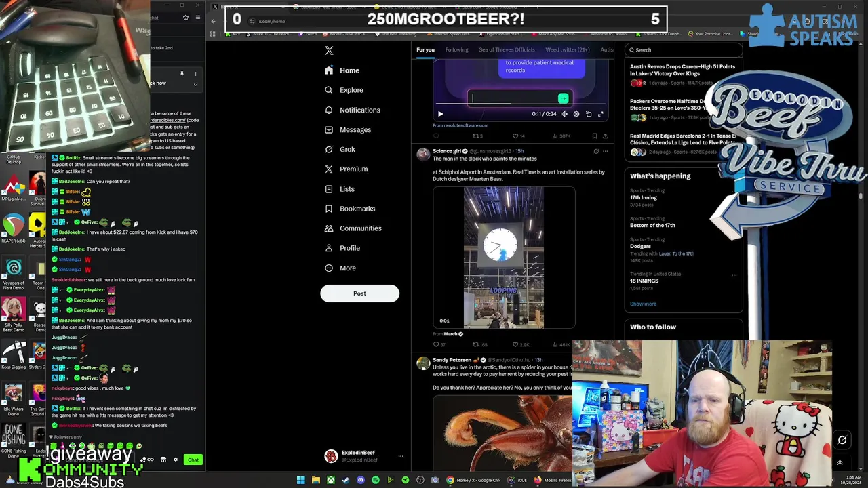The width and height of the screenshot is (868, 488).
Task: Open Grok in X sidebar
Action: 340,149
